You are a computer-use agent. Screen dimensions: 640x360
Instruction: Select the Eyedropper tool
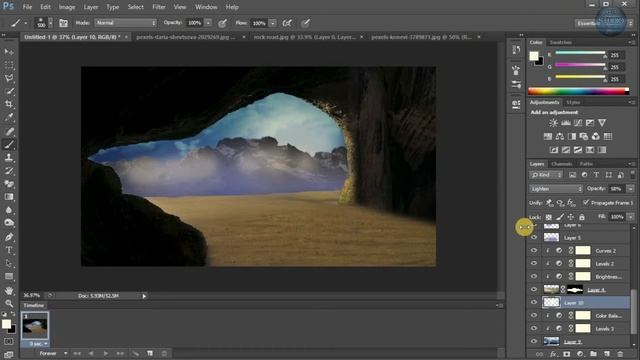point(9,117)
